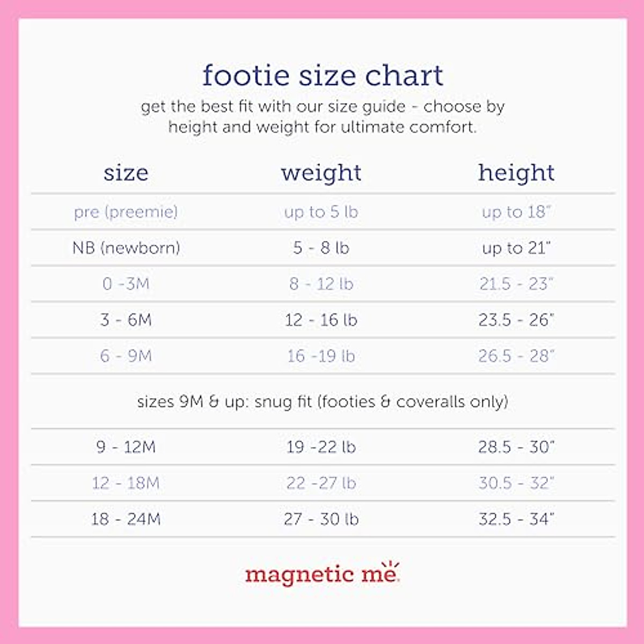
Task: Click the magnetic me logo
Action: [x=322, y=574]
